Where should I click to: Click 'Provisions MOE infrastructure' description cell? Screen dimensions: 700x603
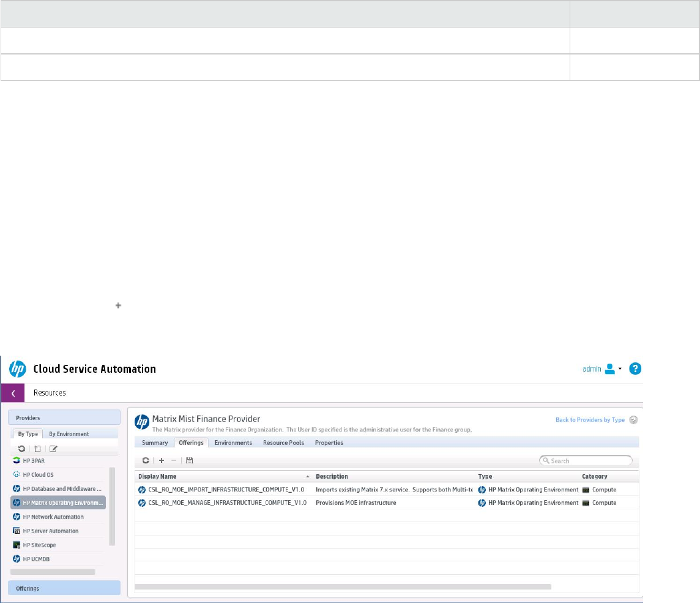tap(356, 503)
